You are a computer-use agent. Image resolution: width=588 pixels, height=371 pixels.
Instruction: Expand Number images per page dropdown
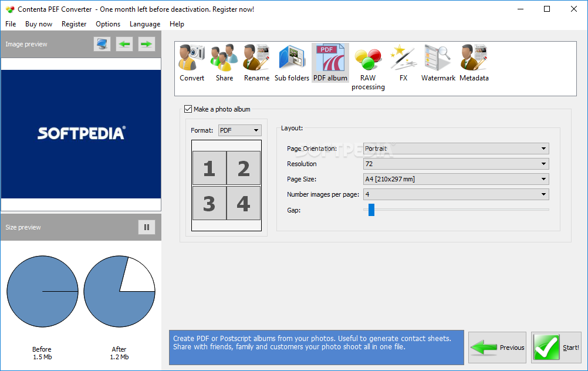pyautogui.click(x=456, y=194)
